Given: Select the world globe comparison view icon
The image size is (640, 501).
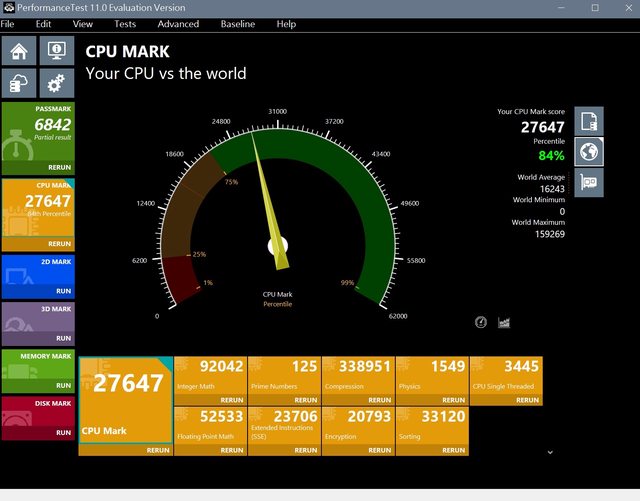Looking at the screenshot, I should [x=589, y=152].
